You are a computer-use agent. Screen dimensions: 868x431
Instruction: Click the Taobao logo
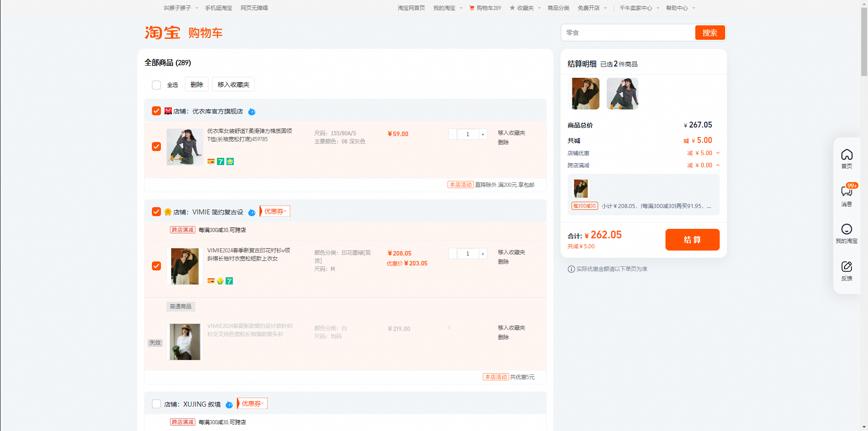[162, 33]
